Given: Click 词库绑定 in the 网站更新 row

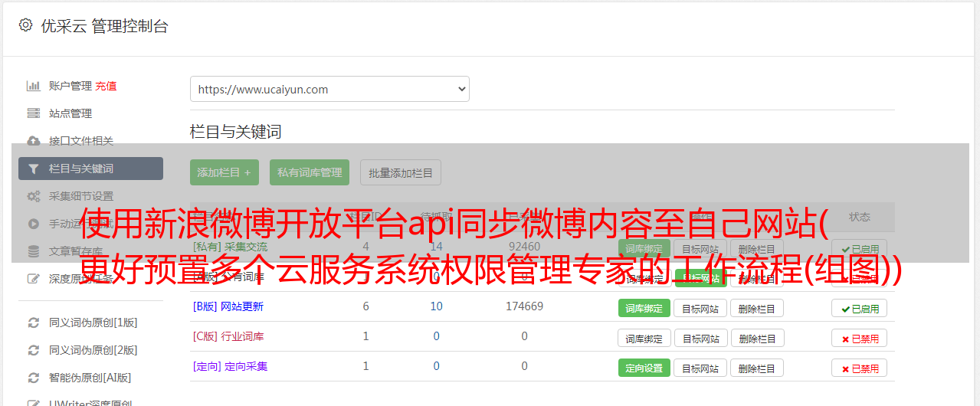Looking at the screenshot, I should [644, 308].
